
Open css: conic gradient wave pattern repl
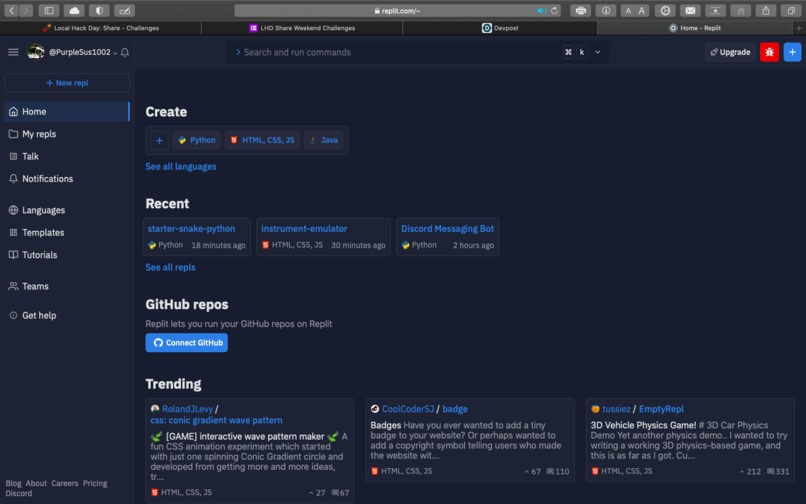pos(216,421)
